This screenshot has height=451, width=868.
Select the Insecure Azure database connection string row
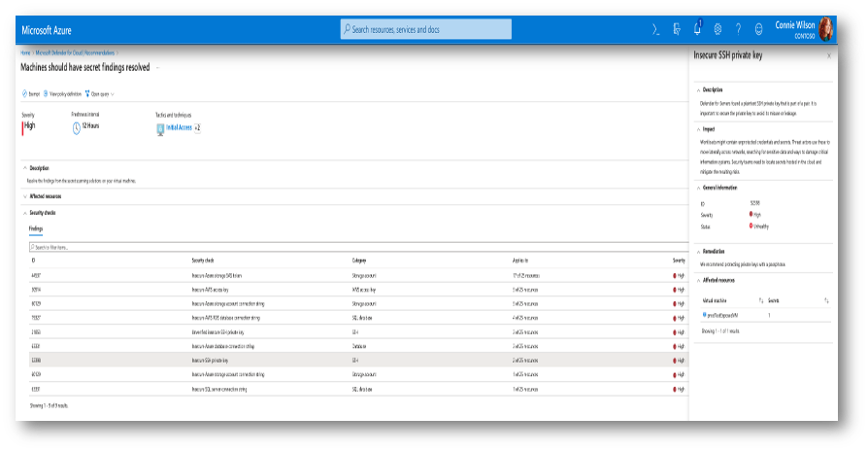point(358,346)
